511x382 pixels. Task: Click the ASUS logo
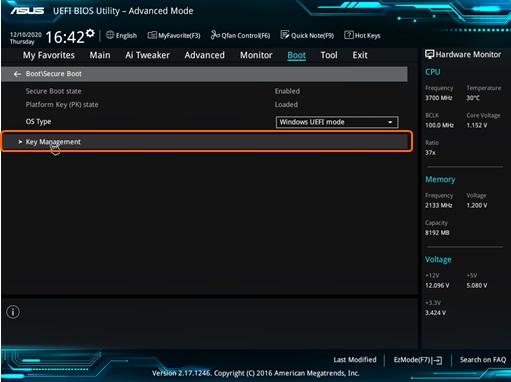click(27, 11)
